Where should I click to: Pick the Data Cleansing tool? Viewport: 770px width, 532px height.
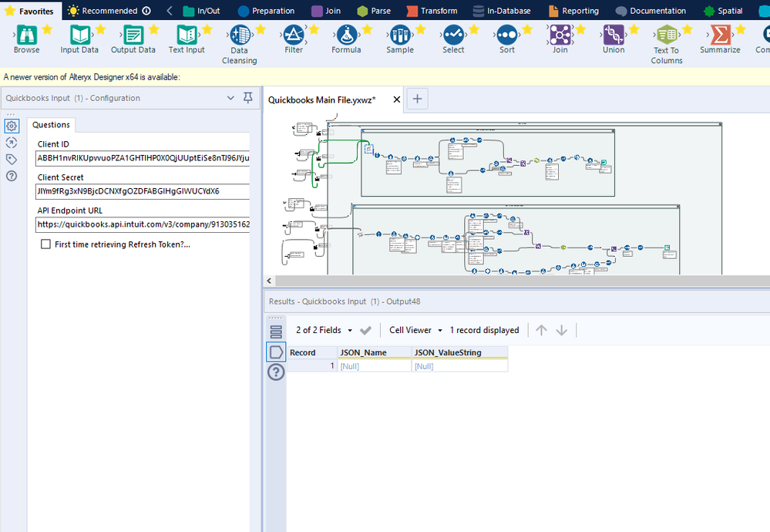239,35
